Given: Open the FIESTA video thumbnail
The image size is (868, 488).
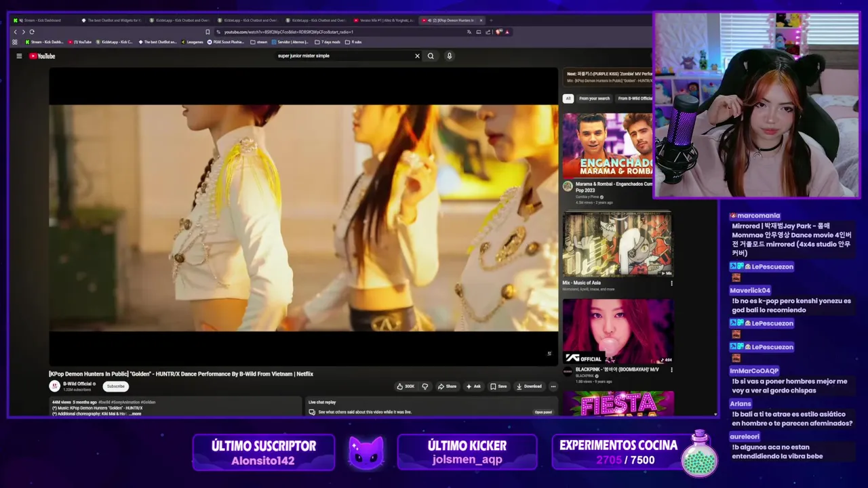Looking at the screenshot, I should click(618, 403).
